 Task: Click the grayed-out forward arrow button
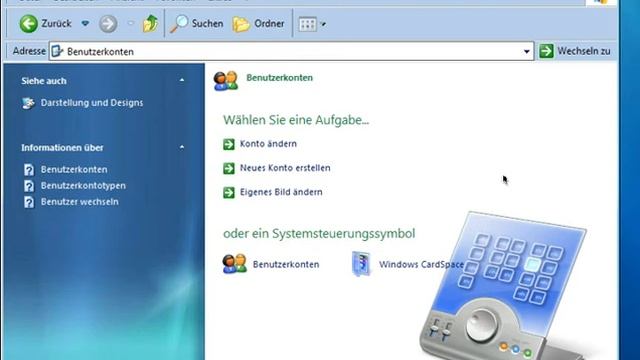click(x=108, y=24)
